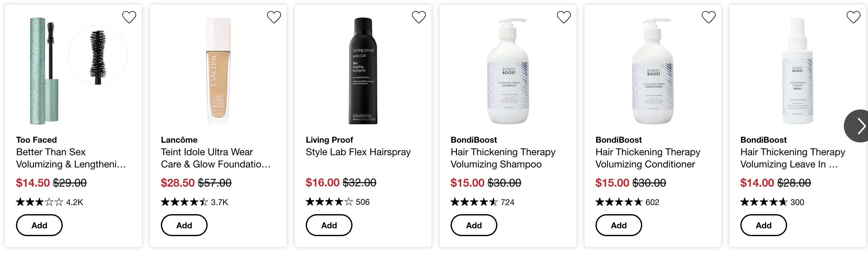Add BondiBoost Leave In spray to bag

point(764,225)
